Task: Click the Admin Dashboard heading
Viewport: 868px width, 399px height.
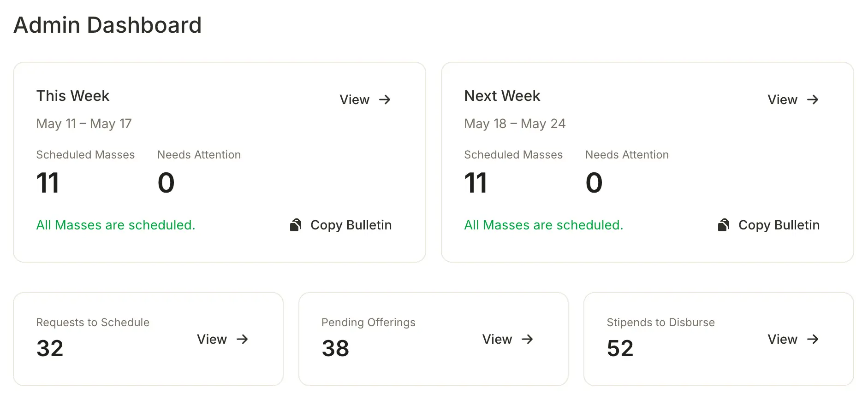Action: coord(107,25)
